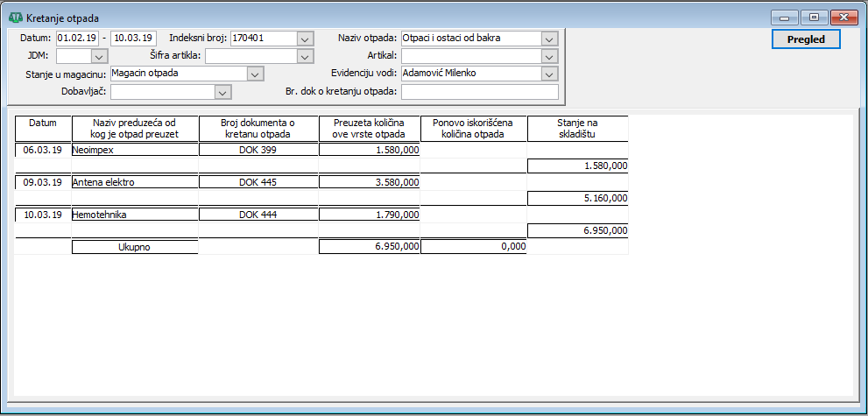Click the Stanje na skladištu column header
Image resolution: width=868 pixels, height=416 pixels.
[x=577, y=129]
